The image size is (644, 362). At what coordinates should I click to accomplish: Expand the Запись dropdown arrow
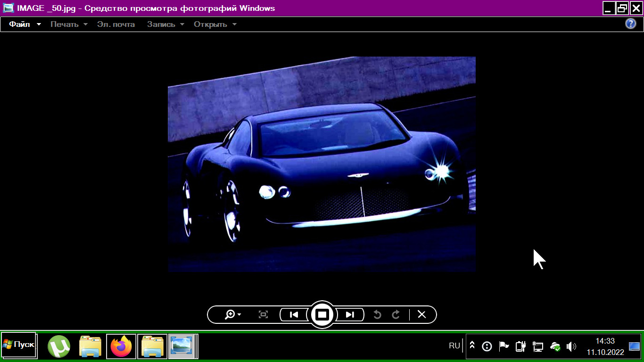(182, 25)
